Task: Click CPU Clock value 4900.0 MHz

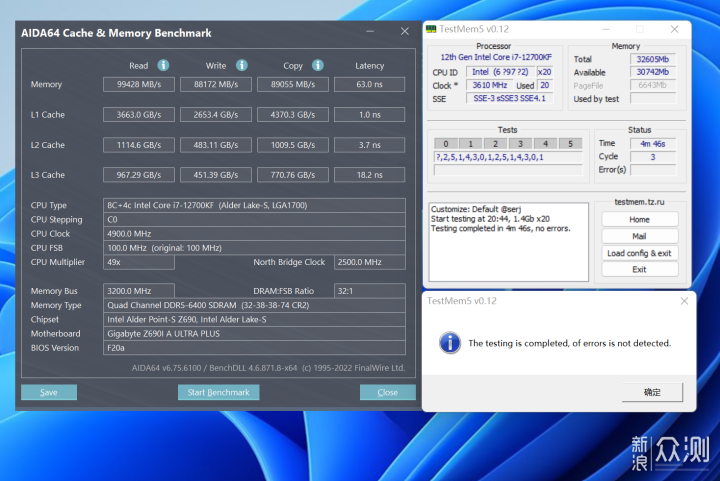Action: pos(254,234)
